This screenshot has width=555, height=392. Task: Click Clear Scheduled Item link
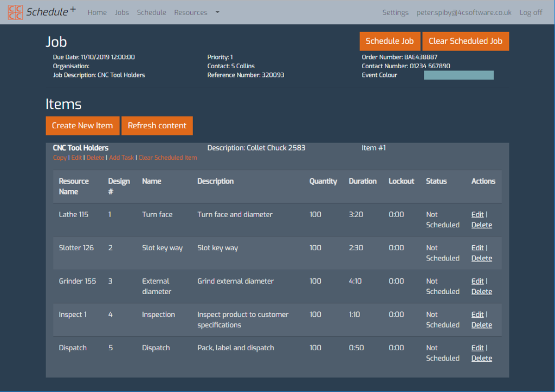click(x=167, y=158)
